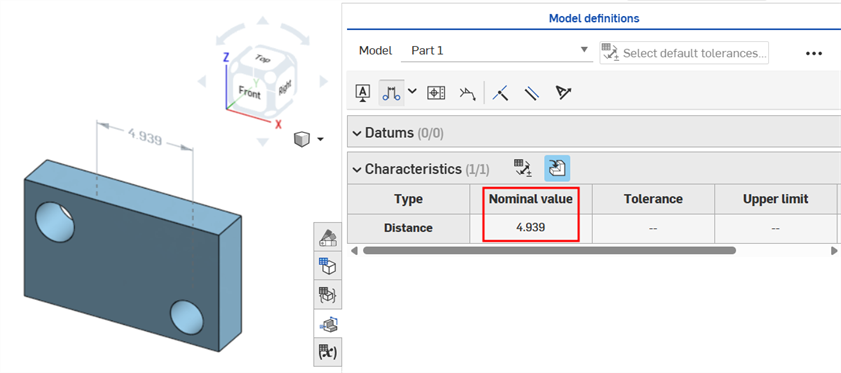Click the 4.939 nominal value cell
The width and height of the screenshot is (841, 373).
(531, 228)
